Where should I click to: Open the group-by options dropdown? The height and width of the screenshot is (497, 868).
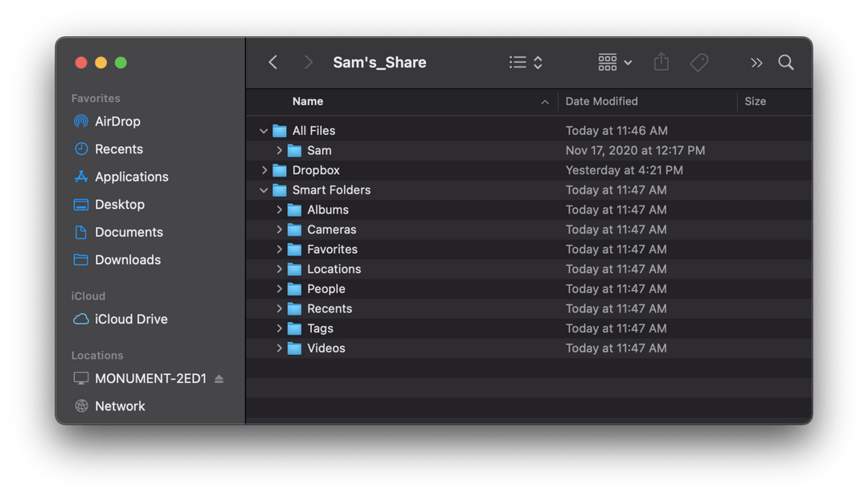click(x=615, y=63)
